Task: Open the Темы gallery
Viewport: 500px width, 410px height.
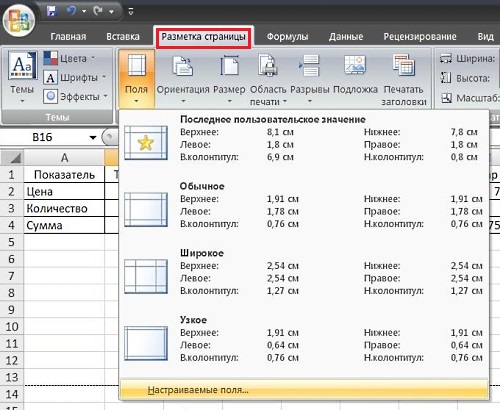Action: coord(22,77)
